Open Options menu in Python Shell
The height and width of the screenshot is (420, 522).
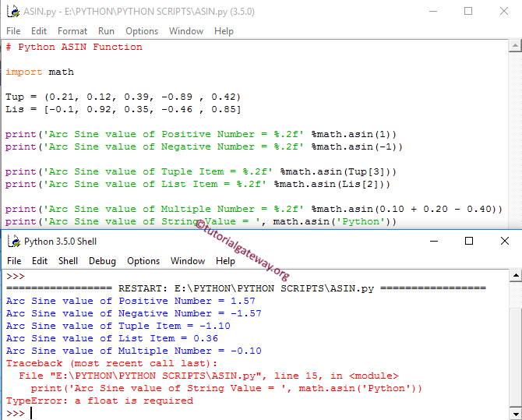tap(143, 261)
